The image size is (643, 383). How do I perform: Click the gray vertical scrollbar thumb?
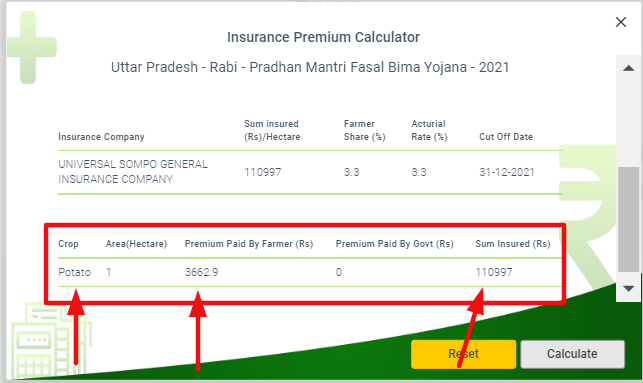(x=629, y=219)
